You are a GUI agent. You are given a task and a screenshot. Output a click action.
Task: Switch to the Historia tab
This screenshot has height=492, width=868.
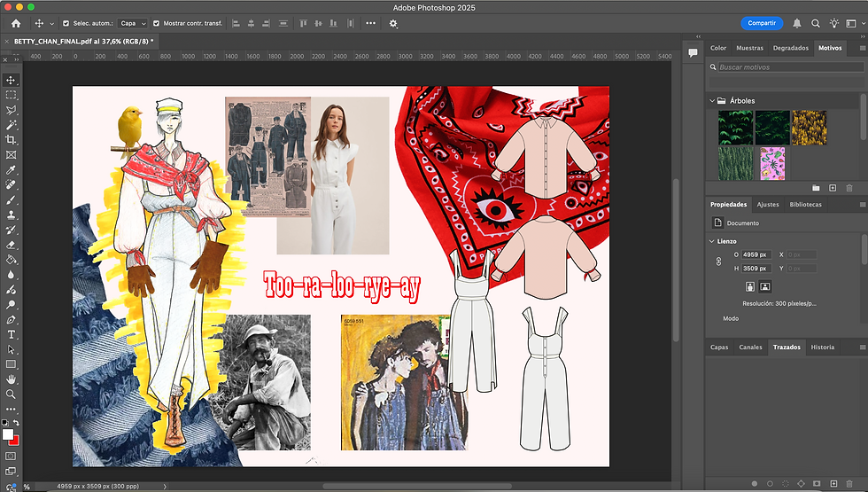pos(823,348)
